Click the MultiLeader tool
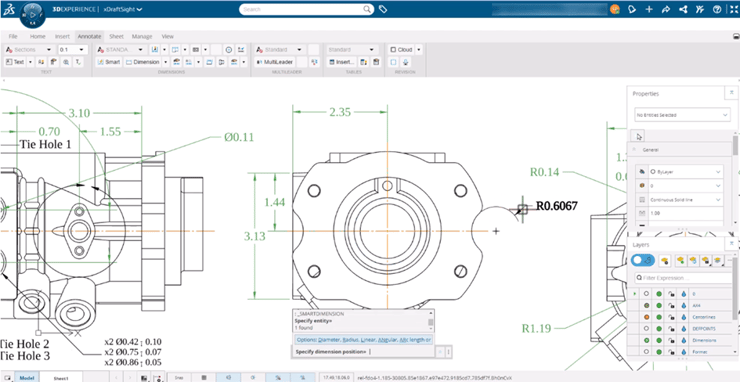The image size is (740, 382). coord(275,62)
